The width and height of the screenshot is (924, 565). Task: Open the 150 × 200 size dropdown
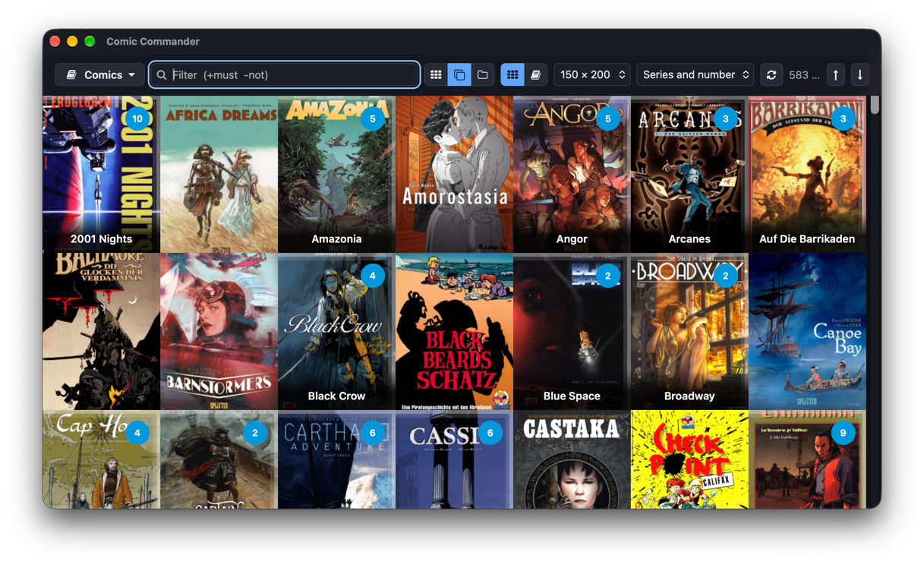point(592,74)
